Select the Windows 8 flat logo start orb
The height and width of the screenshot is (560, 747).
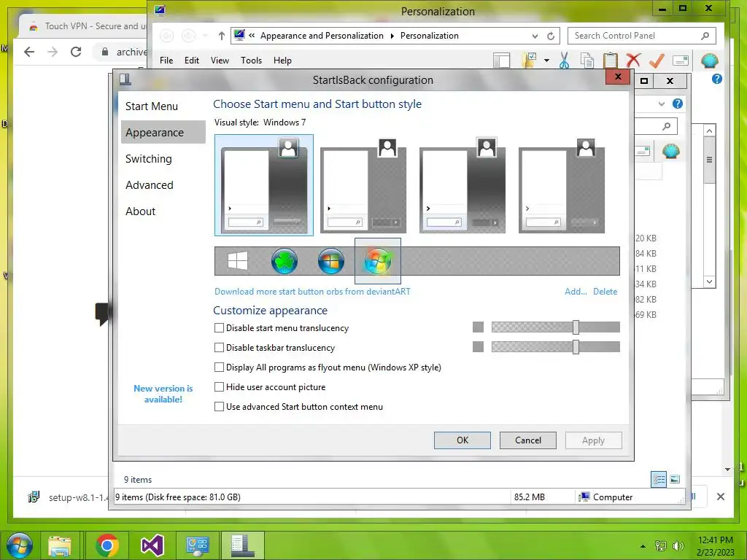238,261
